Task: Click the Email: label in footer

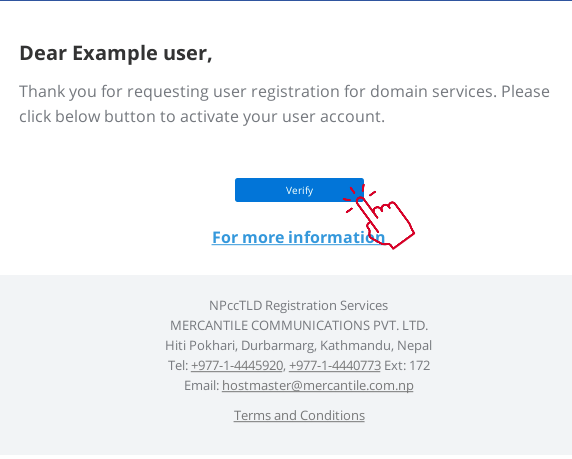Action: (201, 386)
